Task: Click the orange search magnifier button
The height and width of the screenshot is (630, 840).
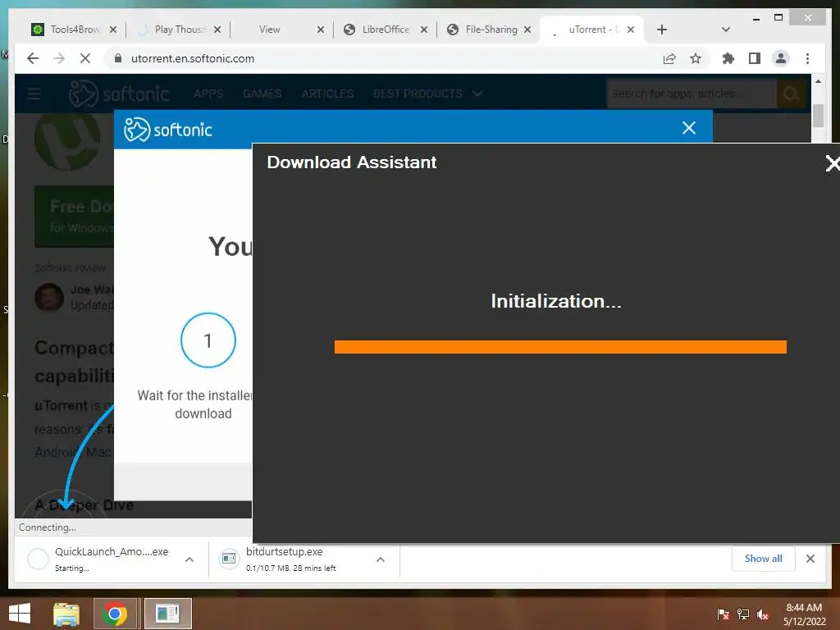Action: 791,94
